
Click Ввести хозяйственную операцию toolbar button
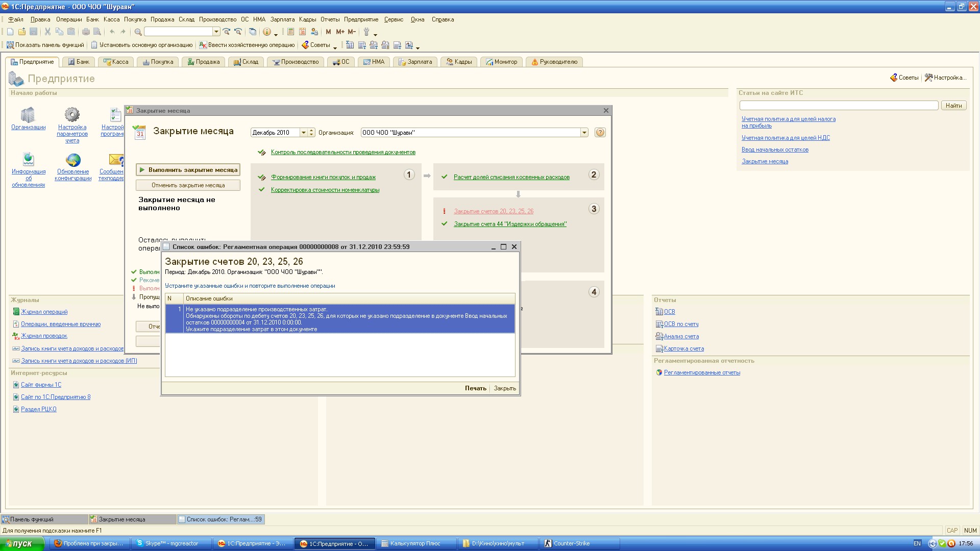click(x=247, y=45)
